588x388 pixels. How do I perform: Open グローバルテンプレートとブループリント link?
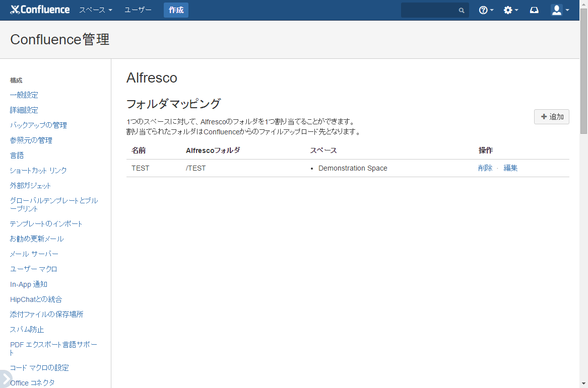pyautogui.click(x=54, y=204)
